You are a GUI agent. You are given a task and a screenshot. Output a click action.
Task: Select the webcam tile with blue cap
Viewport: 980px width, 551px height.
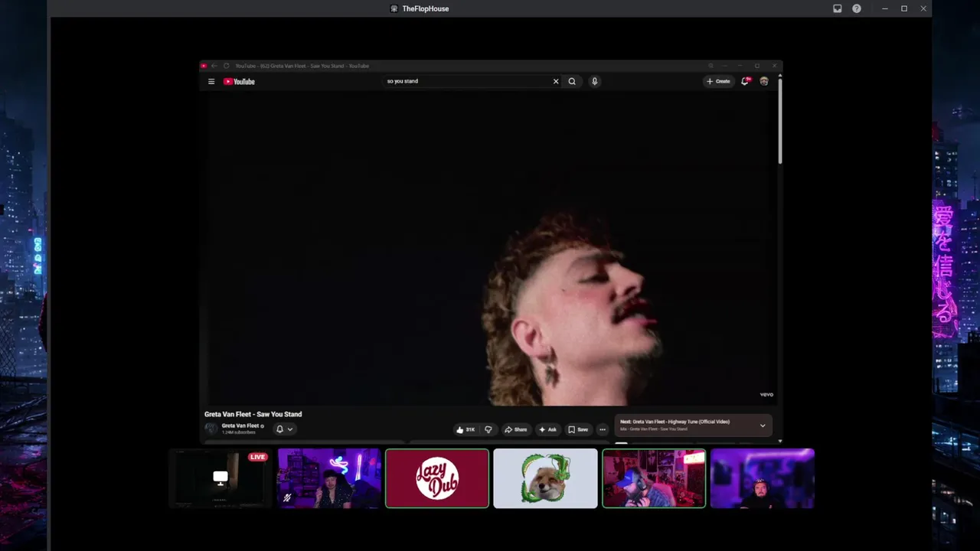(654, 478)
